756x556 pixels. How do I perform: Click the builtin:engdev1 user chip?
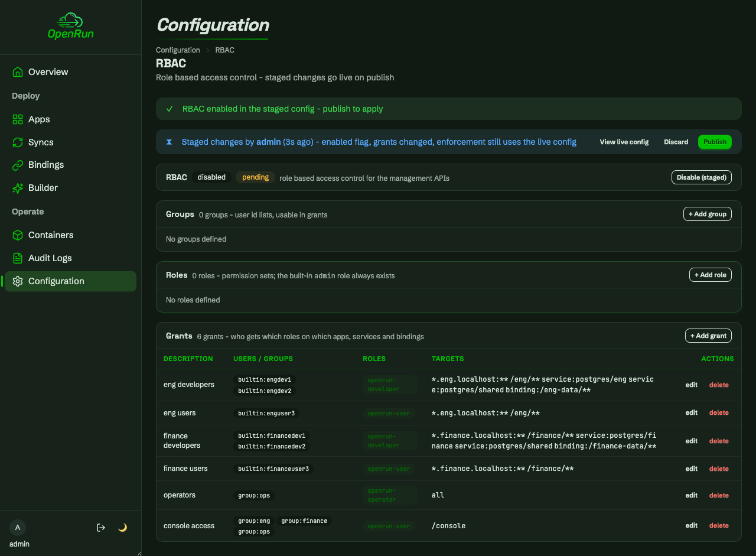pos(265,379)
